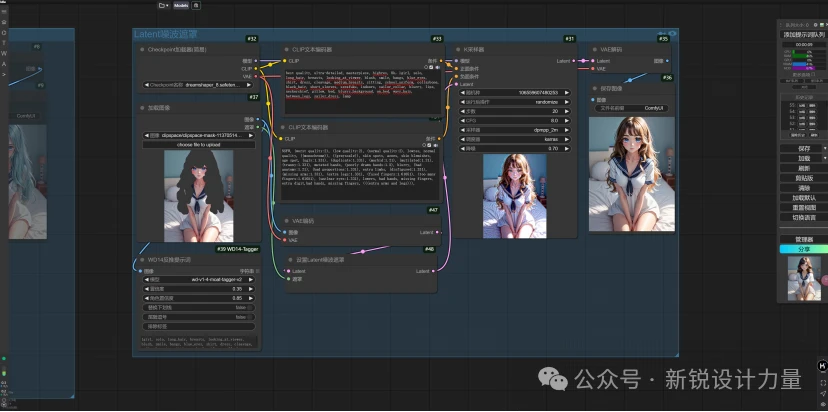This screenshot has width=828, height=412.
Task: Click the W icon in the left sidebar
Action: [x=4, y=53]
